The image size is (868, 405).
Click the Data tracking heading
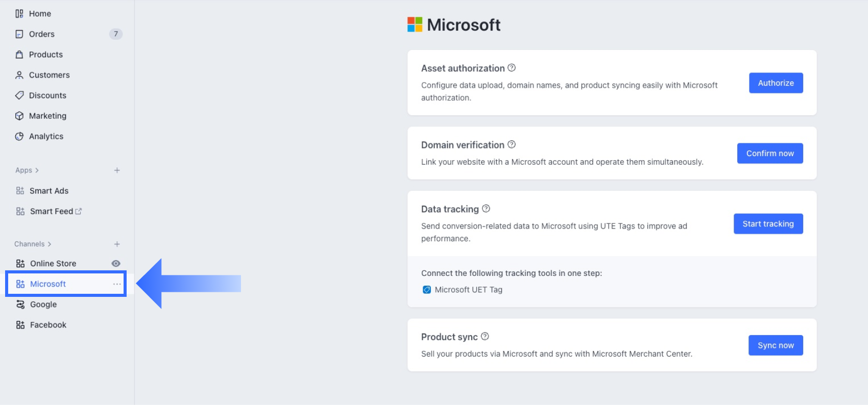click(x=450, y=209)
